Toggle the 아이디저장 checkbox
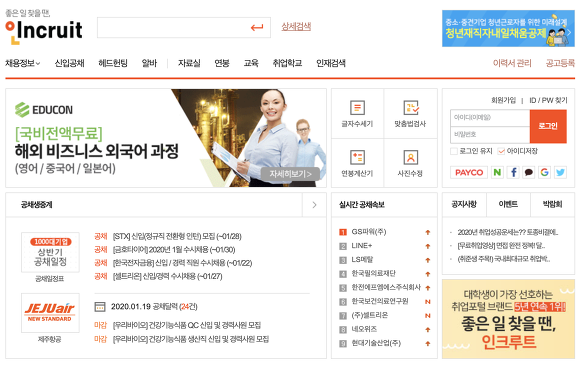The image size is (580, 368). click(x=501, y=151)
